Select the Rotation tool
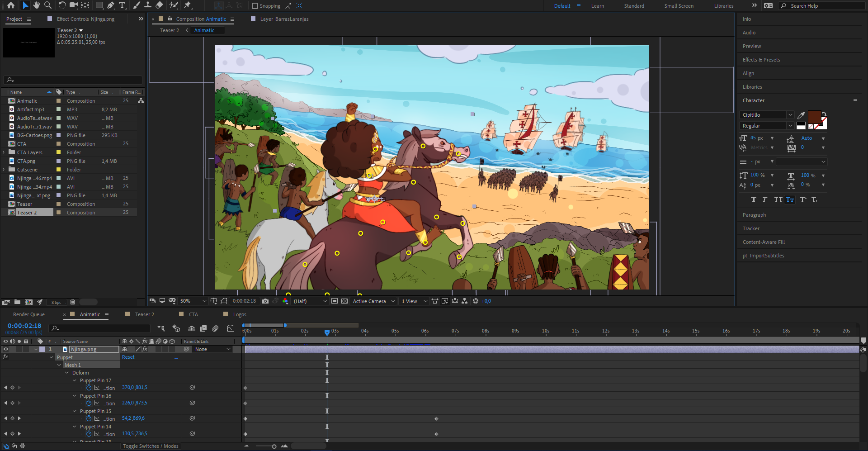This screenshot has height=451, width=868. [62, 5]
